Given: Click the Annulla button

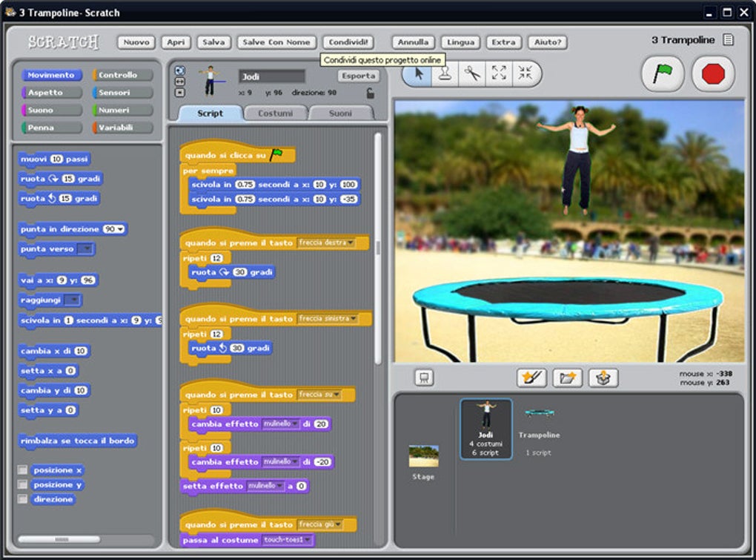Looking at the screenshot, I should point(413,42).
